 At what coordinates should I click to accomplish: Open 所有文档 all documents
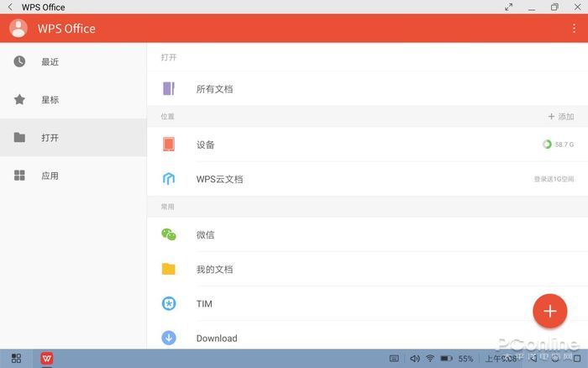click(367, 89)
